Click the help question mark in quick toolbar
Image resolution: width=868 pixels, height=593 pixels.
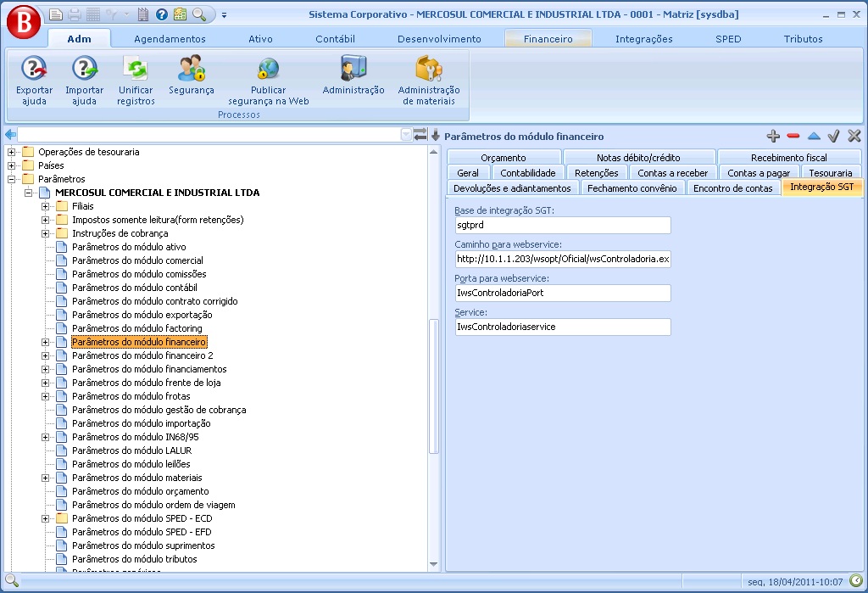(161, 14)
